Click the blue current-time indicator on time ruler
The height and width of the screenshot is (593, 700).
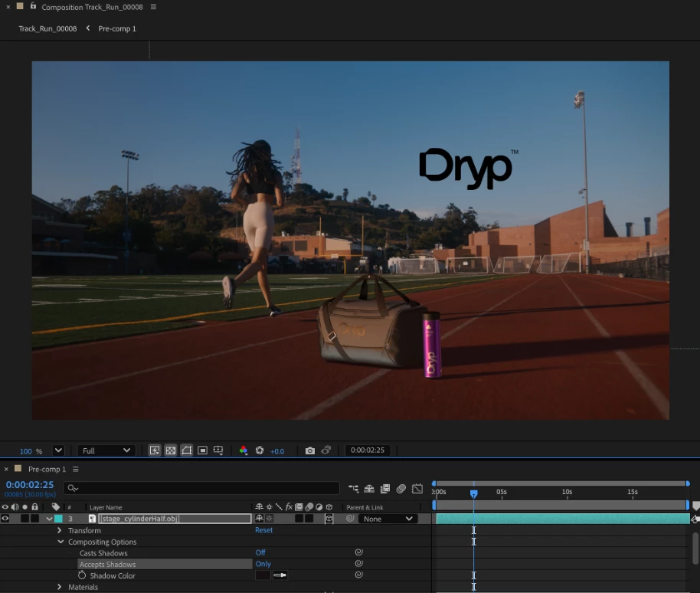coord(473,493)
